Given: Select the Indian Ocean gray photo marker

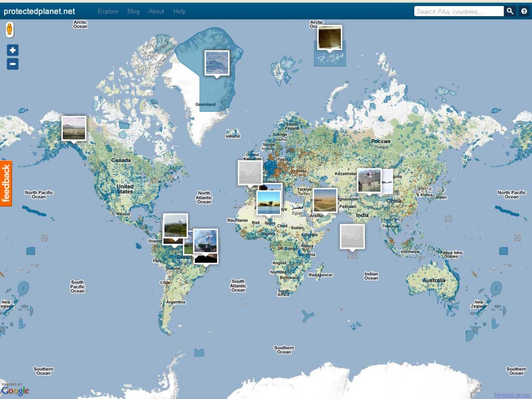Looking at the screenshot, I should point(352,236).
